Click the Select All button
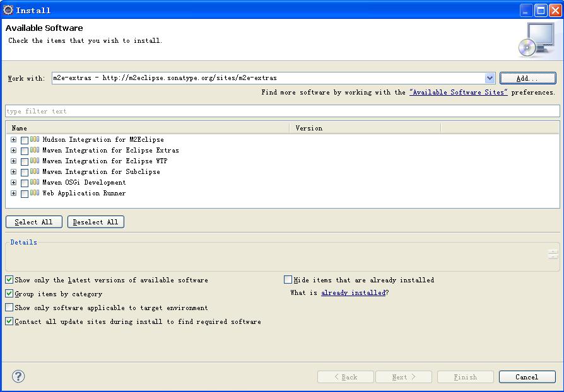This screenshot has height=392, width=564. (x=34, y=222)
